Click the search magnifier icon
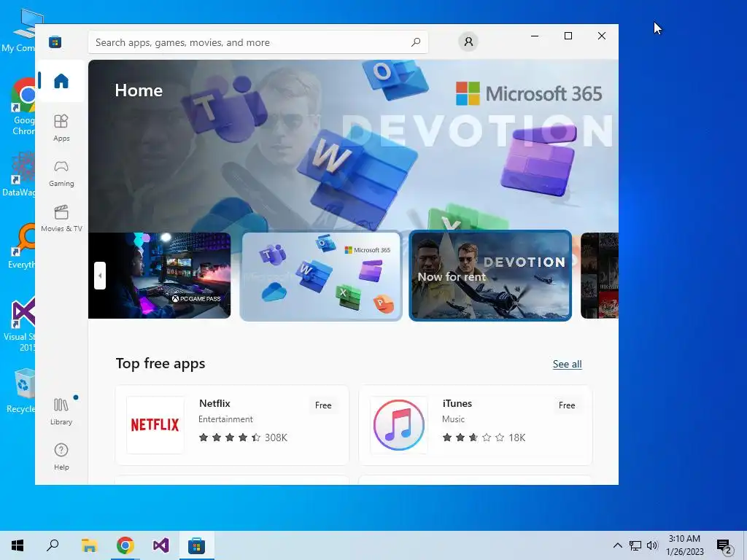747x560 pixels. pos(415,42)
